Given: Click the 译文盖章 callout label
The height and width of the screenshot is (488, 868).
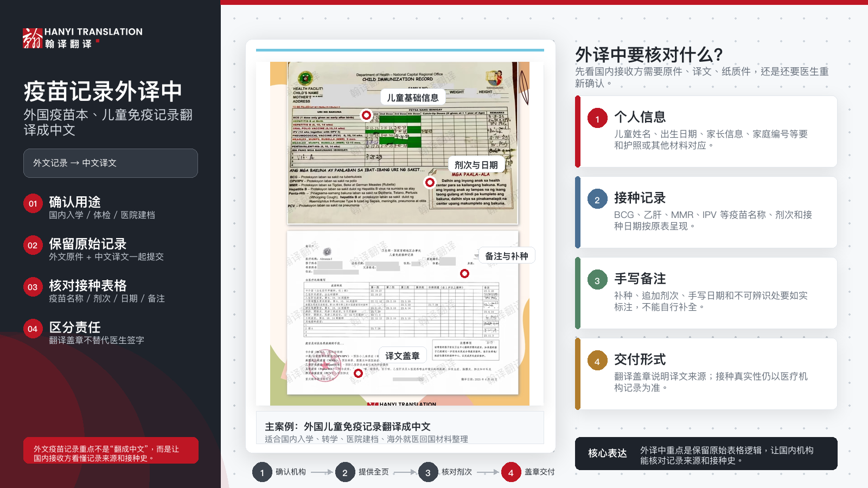Looking at the screenshot, I should tap(403, 356).
